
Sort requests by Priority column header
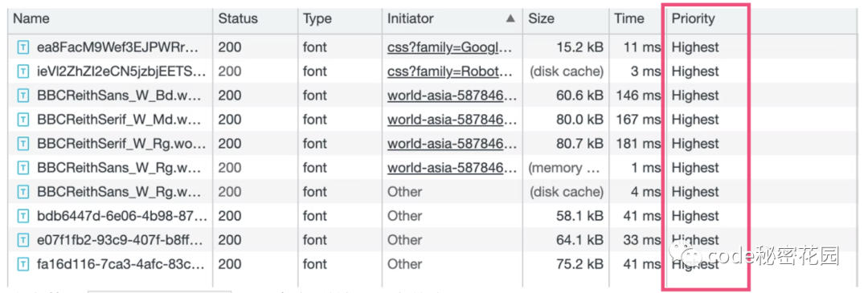click(693, 18)
